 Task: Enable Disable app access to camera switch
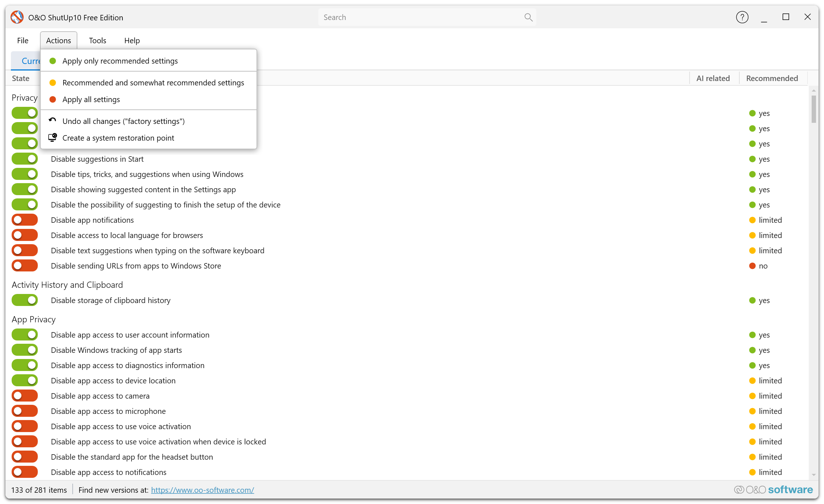[25, 396]
